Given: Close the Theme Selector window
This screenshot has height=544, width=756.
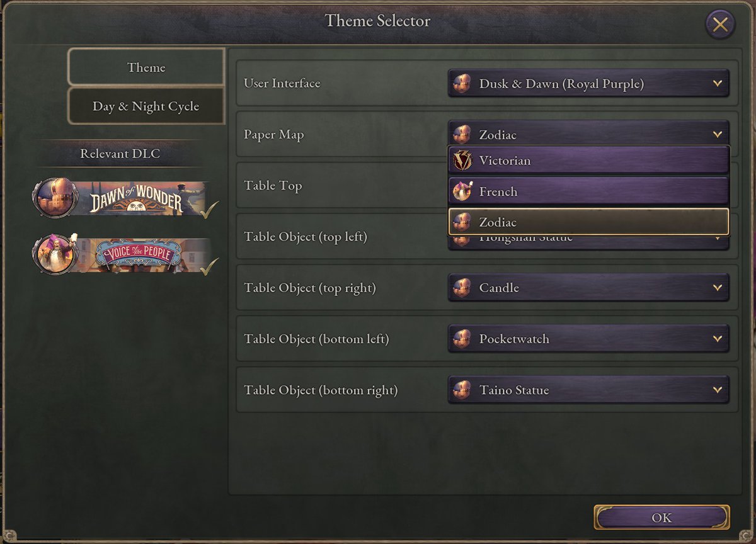Looking at the screenshot, I should coord(720,25).
